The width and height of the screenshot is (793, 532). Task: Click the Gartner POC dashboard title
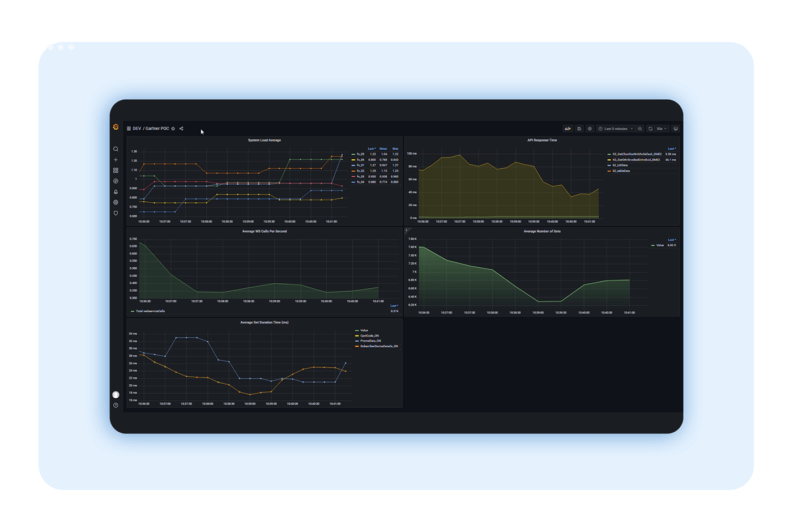coord(157,129)
